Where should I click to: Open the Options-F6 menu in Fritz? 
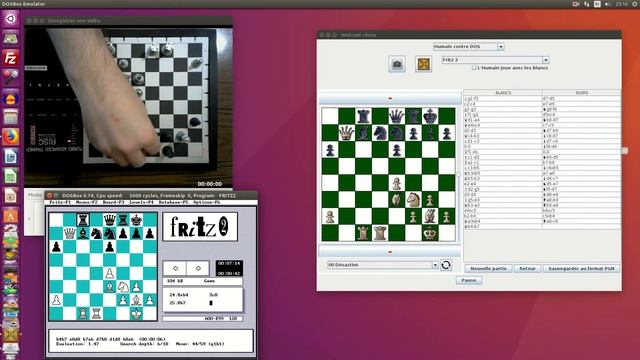point(206,202)
